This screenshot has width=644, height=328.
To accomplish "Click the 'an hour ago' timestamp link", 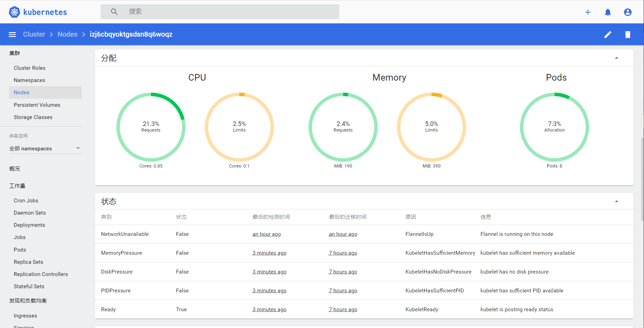I will 266,234.
